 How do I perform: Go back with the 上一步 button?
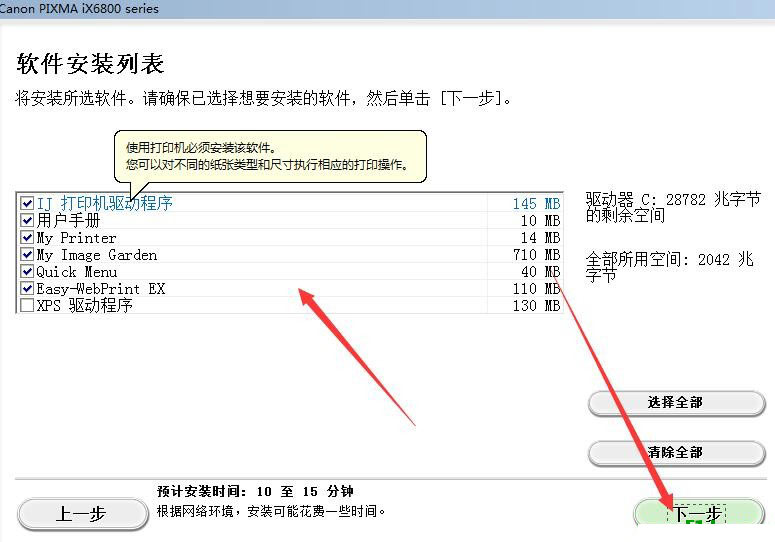tap(83, 514)
